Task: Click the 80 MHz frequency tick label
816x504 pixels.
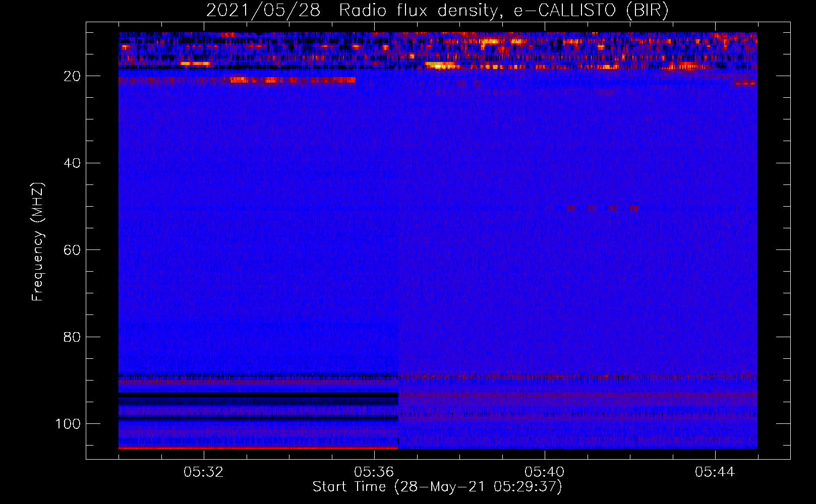Action: (72, 337)
